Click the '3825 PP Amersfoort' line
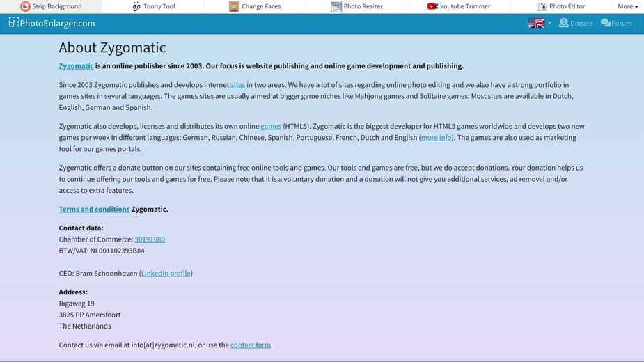 [x=90, y=315]
